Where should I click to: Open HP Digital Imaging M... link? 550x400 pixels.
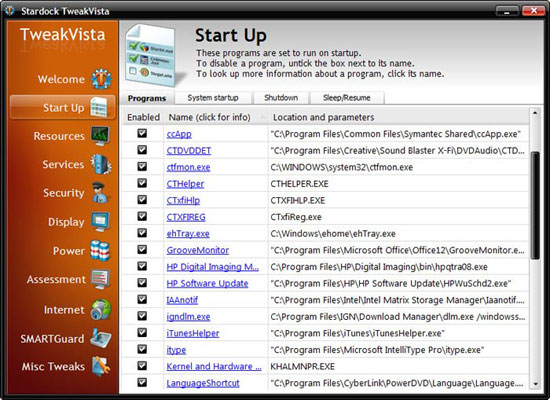click(x=213, y=267)
